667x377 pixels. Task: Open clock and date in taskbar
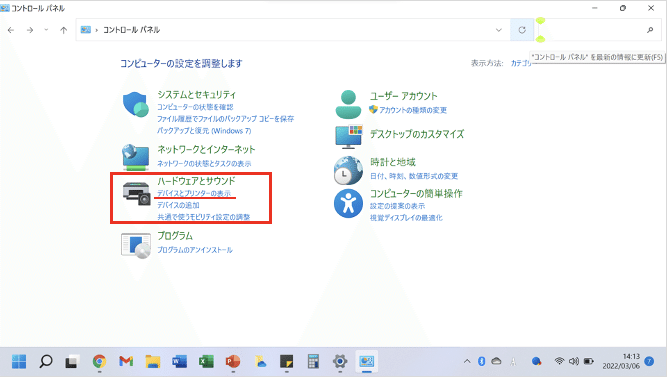click(621, 361)
